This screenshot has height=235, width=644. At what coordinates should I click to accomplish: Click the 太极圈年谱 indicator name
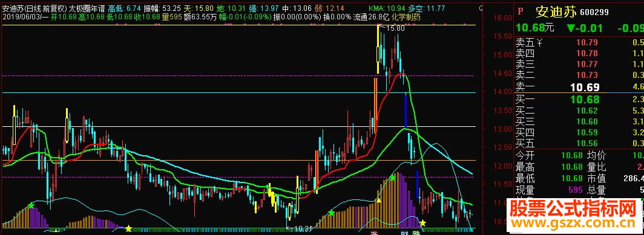87,8
